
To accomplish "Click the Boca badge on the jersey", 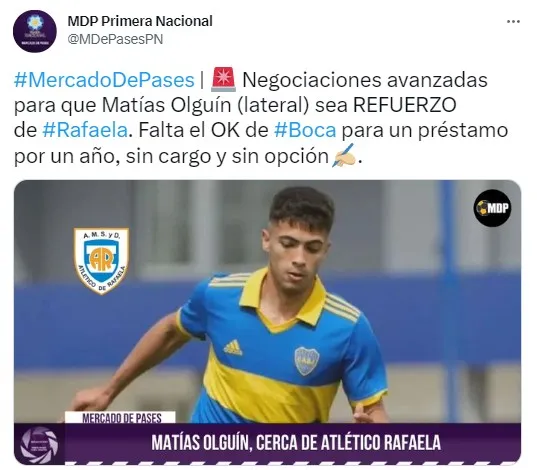I will pos(307,361).
